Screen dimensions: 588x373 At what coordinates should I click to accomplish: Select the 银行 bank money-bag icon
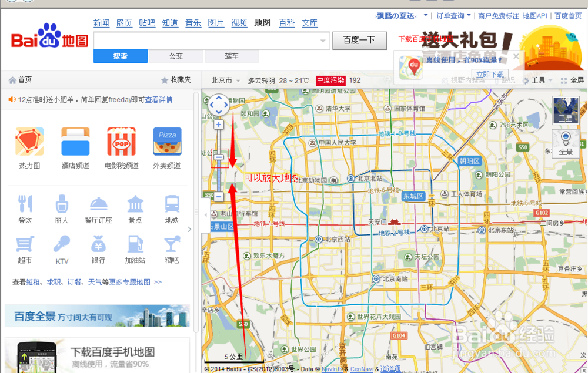[x=98, y=244]
